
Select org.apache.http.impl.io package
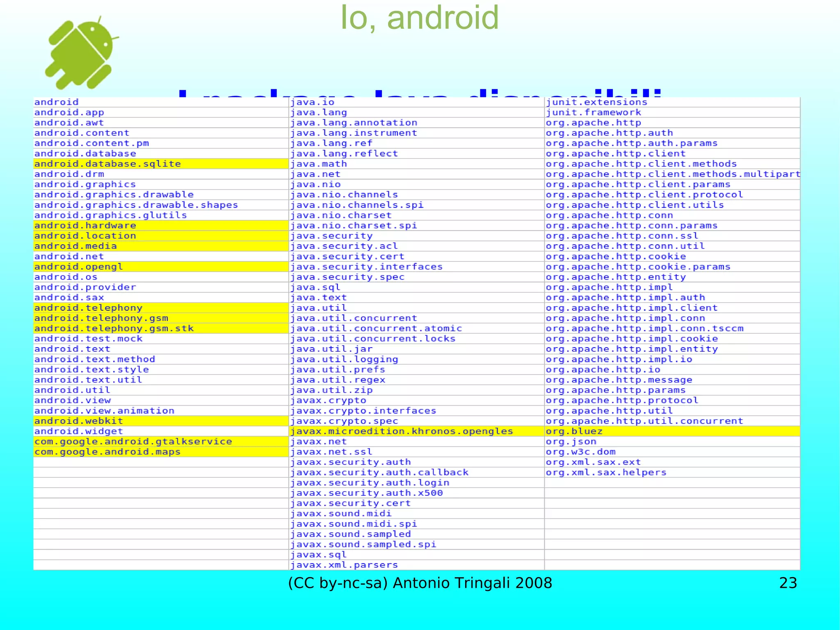click(672, 359)
